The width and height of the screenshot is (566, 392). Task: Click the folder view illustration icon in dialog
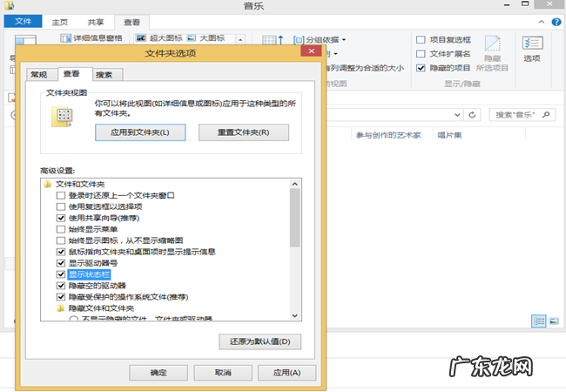point(63,117)
